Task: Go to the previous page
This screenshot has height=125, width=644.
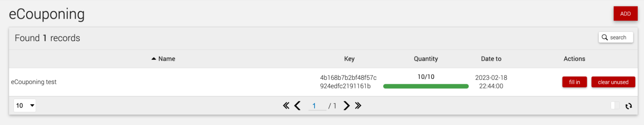Action: 298,106
